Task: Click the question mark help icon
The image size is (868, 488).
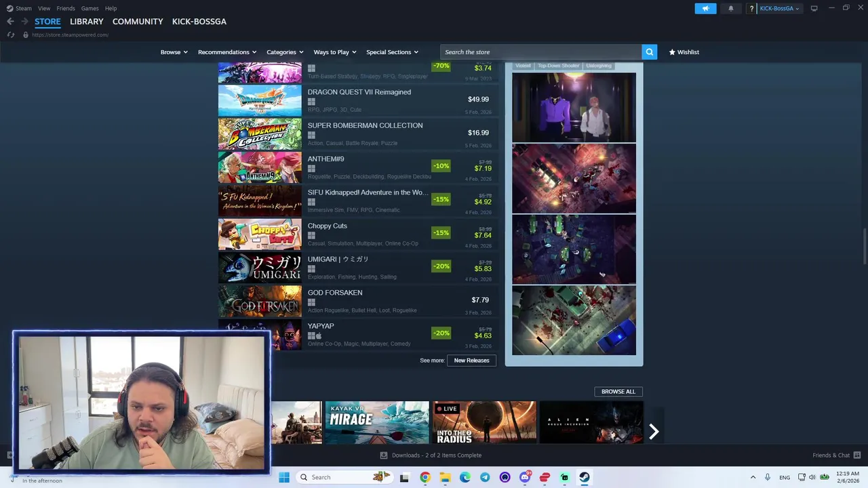Action: [751, 9]
